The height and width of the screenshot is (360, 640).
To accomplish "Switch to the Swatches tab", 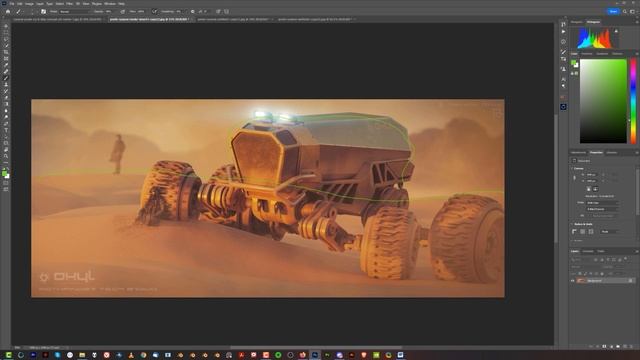I will 587,53.
